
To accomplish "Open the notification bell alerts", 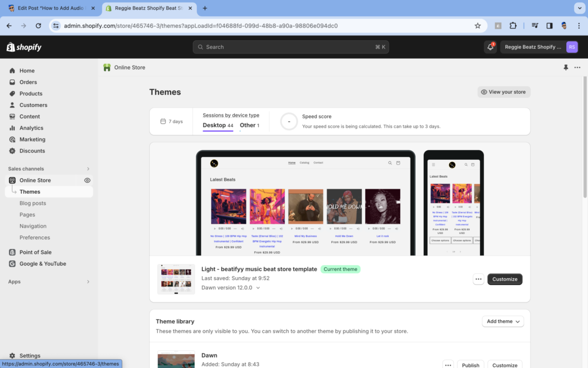I will click(490, 47).
